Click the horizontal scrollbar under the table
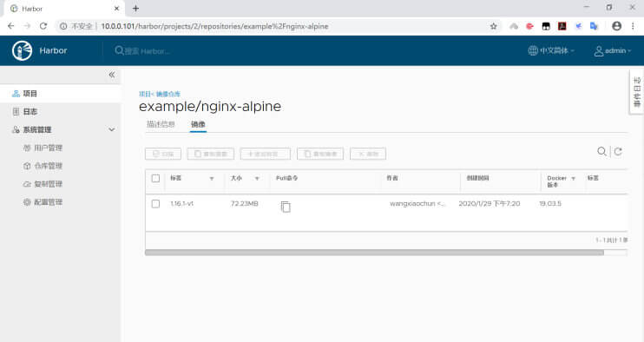Viewport: 644px width, 342px height. coord(374,253)
